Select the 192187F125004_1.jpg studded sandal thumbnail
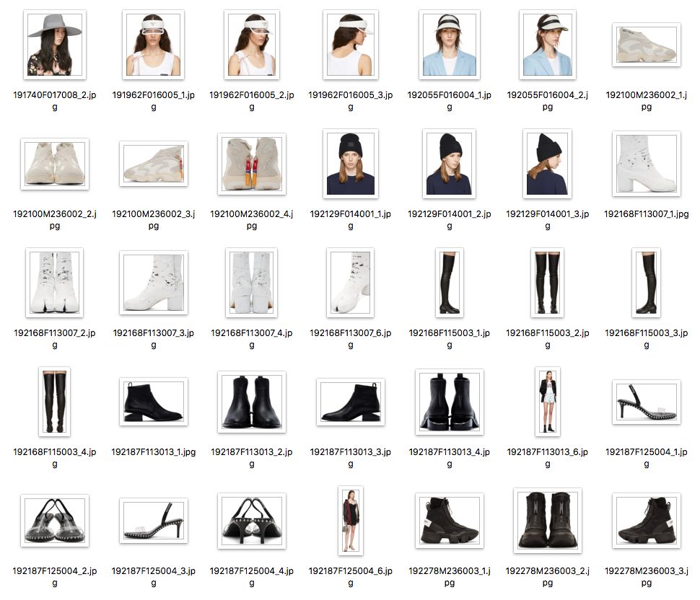This screenshot has width=700, height=600. [646, 402]
